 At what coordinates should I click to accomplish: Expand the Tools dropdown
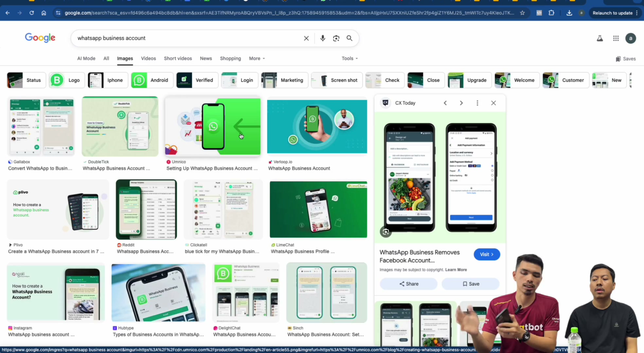(350, 59)
